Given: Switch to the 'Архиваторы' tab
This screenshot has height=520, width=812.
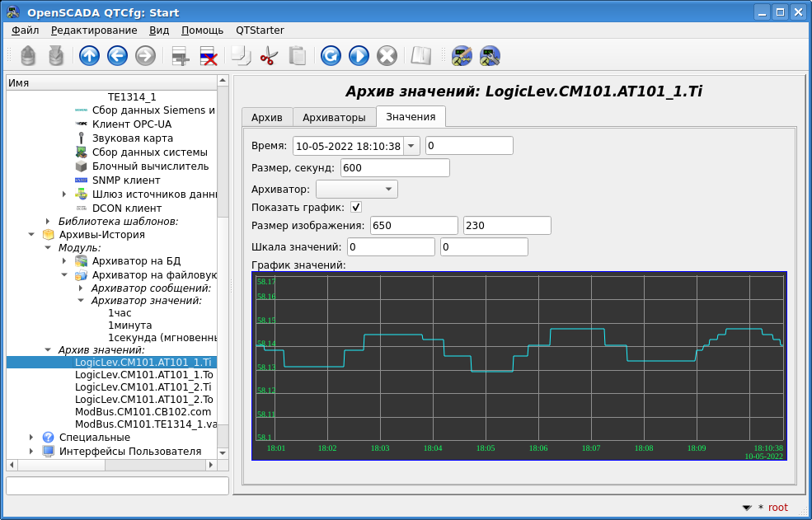Looking at the screenshot, I should [x=334, y=117].
